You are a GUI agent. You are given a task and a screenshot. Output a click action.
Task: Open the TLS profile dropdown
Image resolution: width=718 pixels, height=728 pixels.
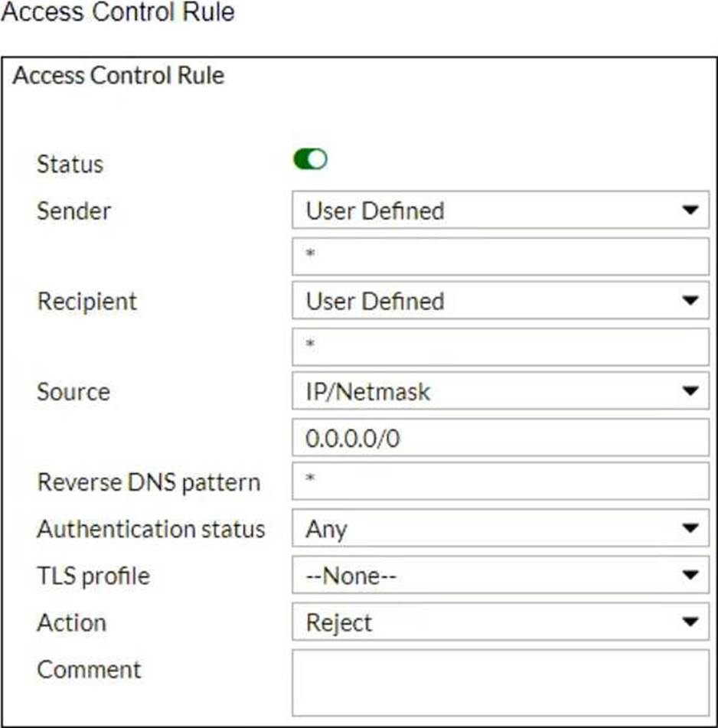[x=500, y=576]
